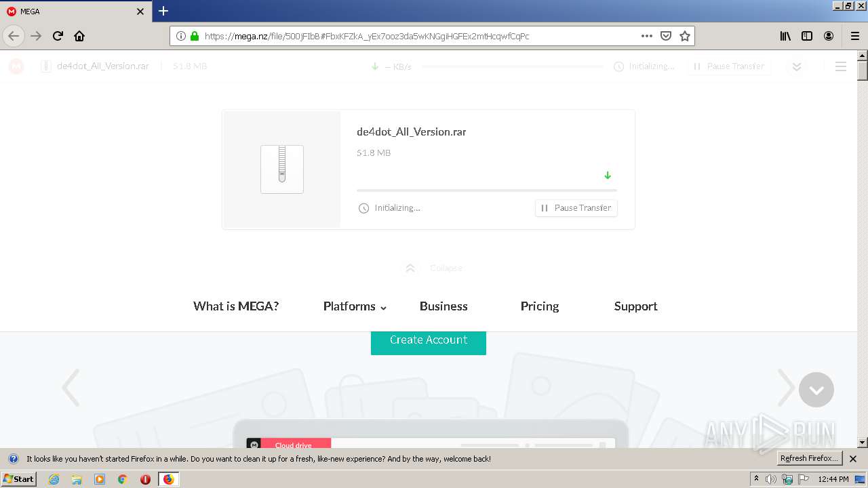868x488 pixels.
Task: Go to next carousel slide
Action: coord(786,388)
